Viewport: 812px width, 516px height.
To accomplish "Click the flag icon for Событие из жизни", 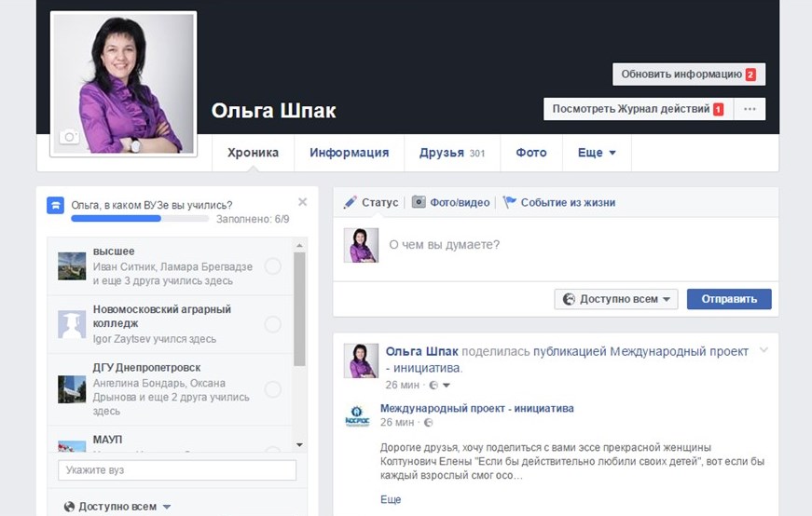I will pos(510,202).
